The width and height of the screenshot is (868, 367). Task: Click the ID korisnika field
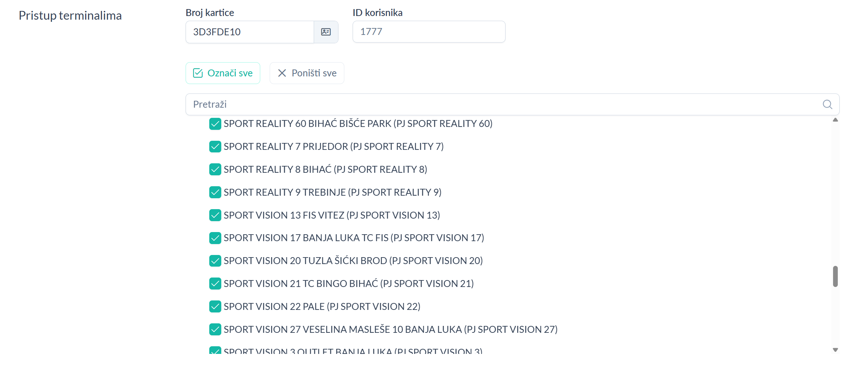point(428,32)
